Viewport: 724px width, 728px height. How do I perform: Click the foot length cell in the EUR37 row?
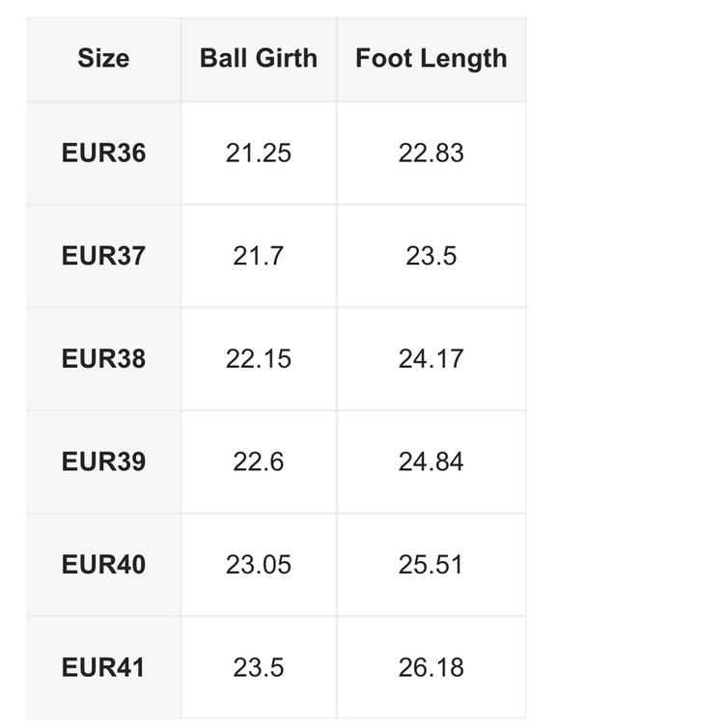click(x=431, y=257)
